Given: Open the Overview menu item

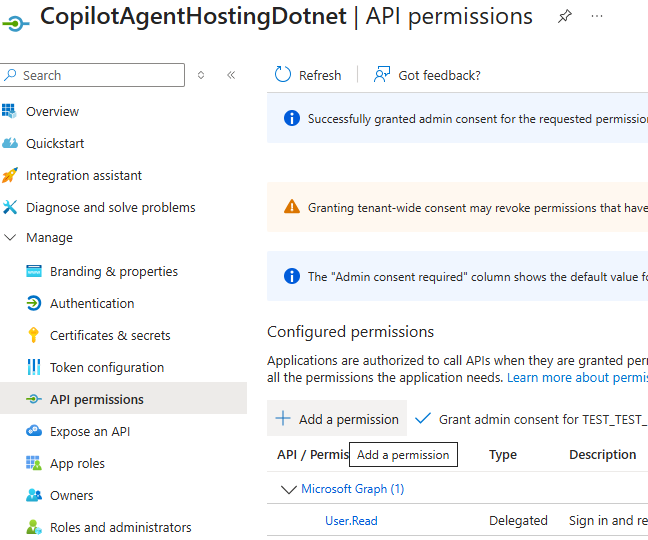Looking at the screenshot, I should coord(52,111).
